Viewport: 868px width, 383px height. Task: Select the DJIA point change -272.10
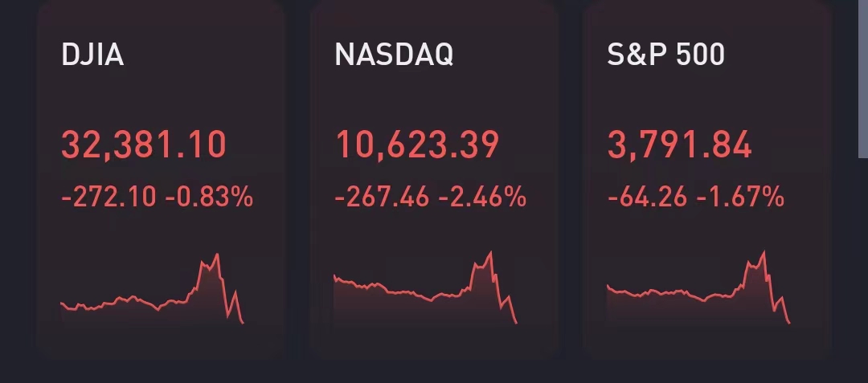109,196
